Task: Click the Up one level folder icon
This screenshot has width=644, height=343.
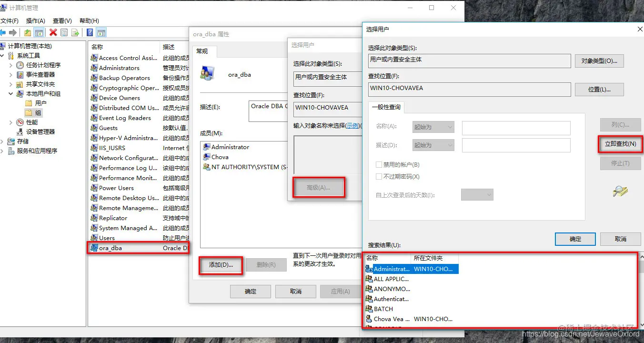Action: [x=28, y=32]
